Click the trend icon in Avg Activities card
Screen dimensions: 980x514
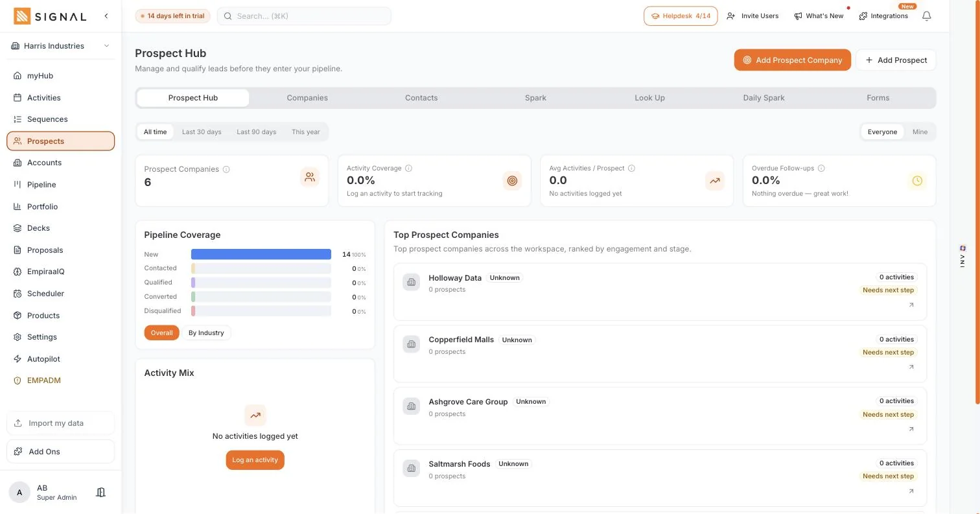click(x=715, y=181)
